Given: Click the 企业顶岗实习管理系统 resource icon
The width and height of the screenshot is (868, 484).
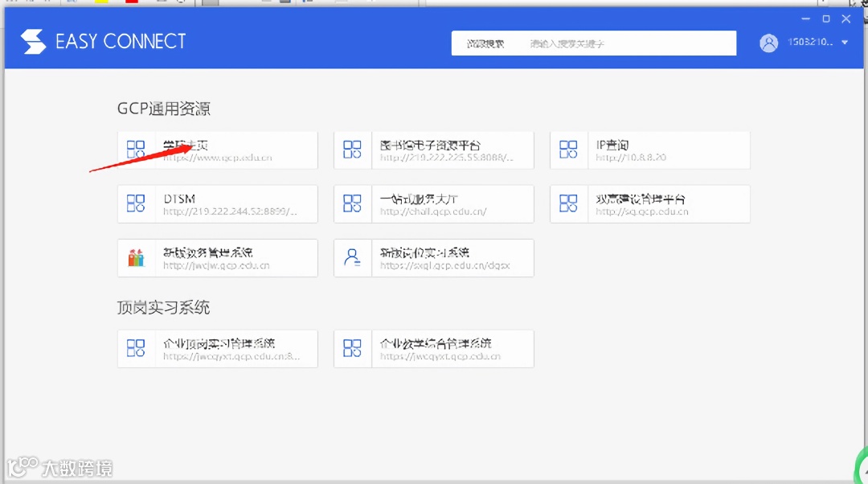Looking at the screenshot, I should (136, 348).
